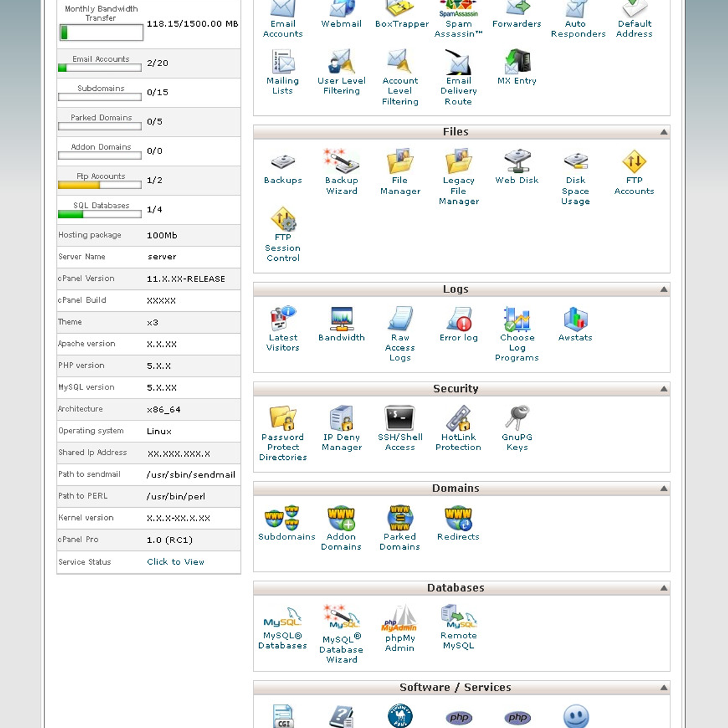Open MX Entry

click(517, 67)
